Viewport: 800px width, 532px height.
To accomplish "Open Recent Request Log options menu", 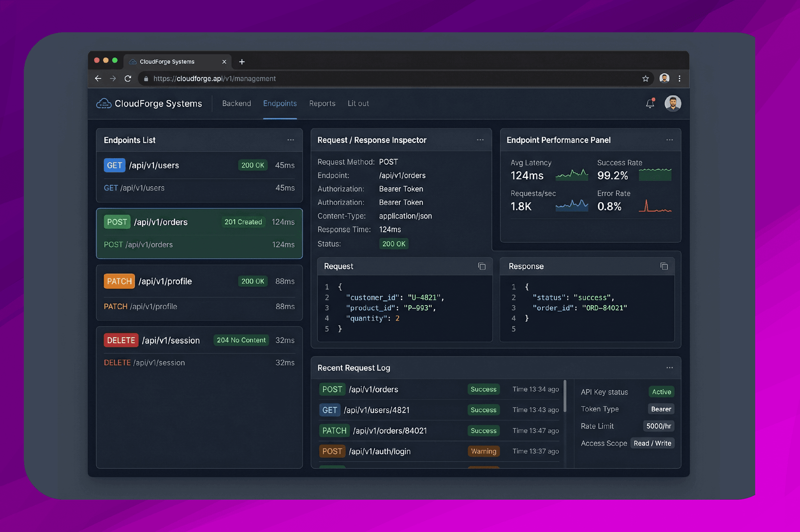I will [x=669, y=368].
